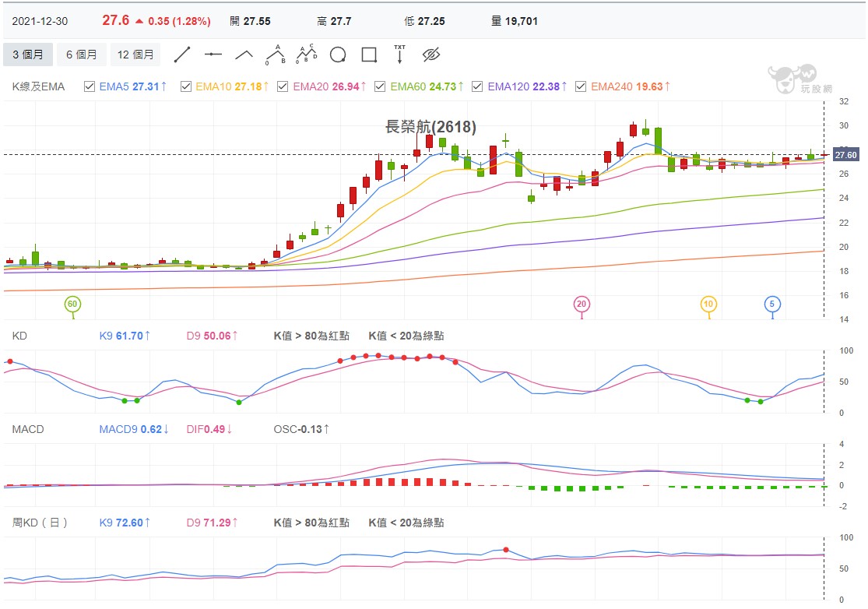Switch to the 6 個月 range tab
The image size is (868, 609).
(82, 55)
